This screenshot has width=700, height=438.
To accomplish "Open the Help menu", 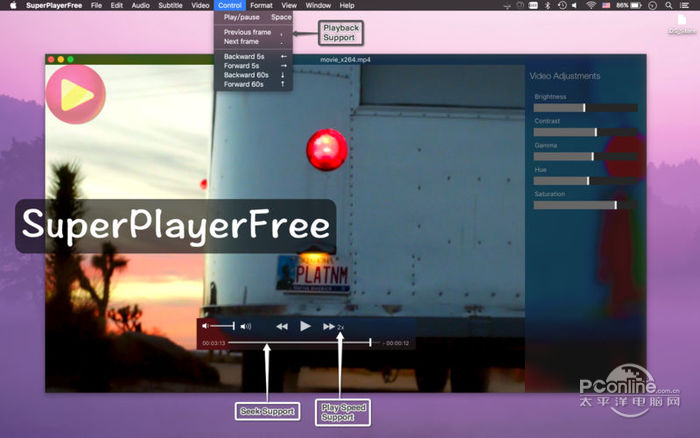I will coord(347,5).
